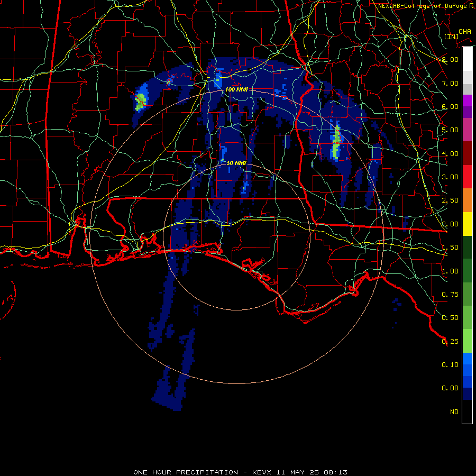Select the yellow legend swatch
The image size is (476, 476).
[x=467, y=224]
